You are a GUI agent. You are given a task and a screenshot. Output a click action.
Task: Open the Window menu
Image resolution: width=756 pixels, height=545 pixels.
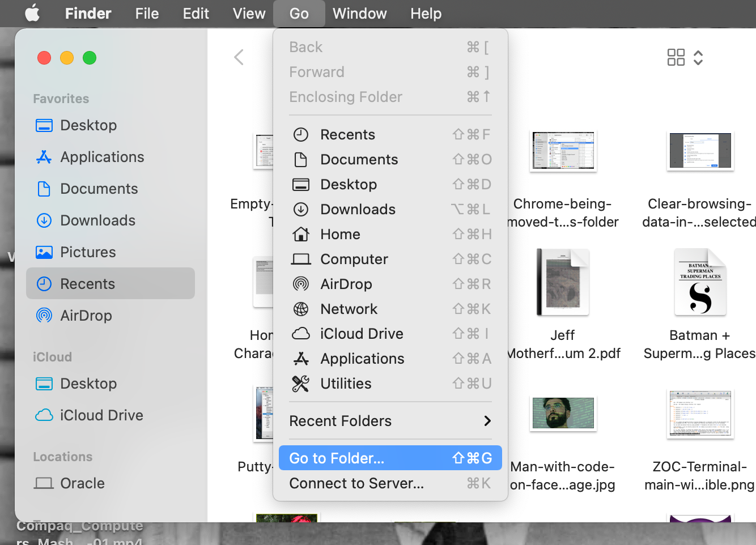coord(359,13)
